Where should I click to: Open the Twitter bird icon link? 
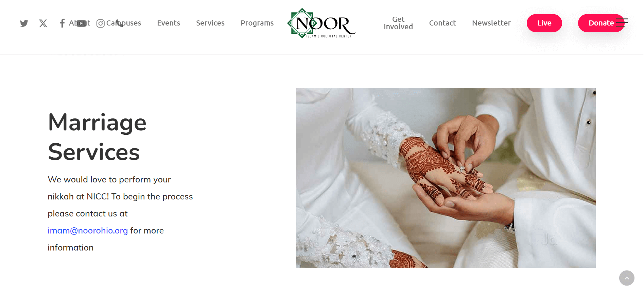pos(24,23)
